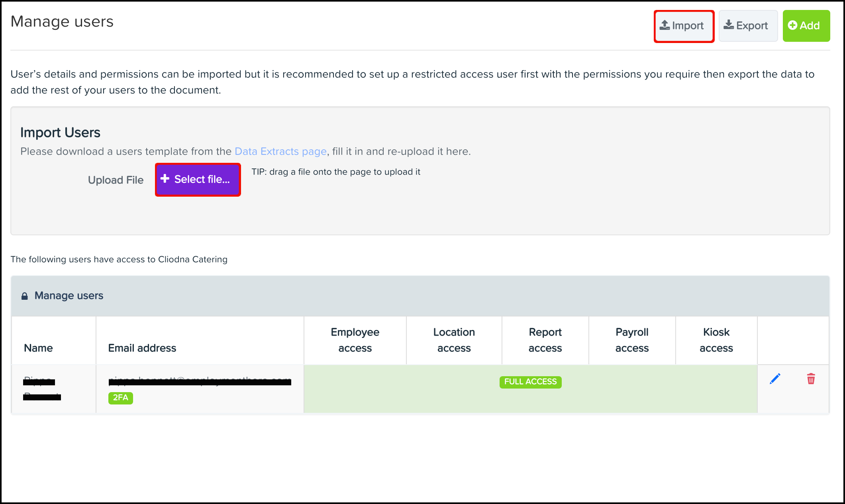Click the Import Users heading

click(60, 133)
